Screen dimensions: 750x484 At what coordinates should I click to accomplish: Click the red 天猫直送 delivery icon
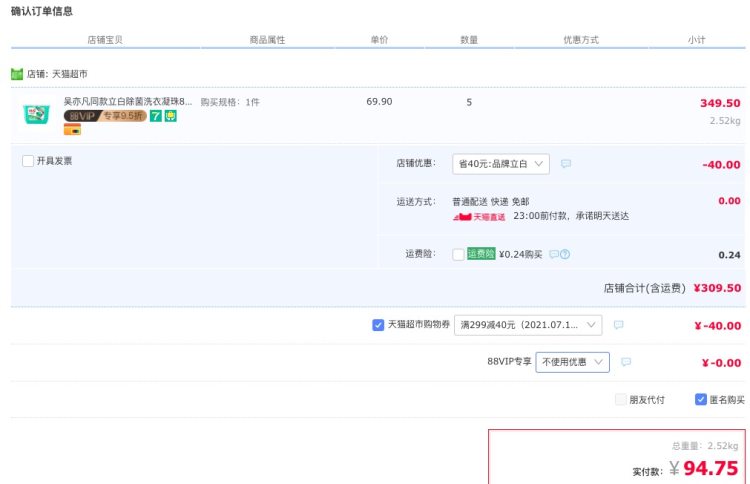pyautogui.click(x=479, y=217)
